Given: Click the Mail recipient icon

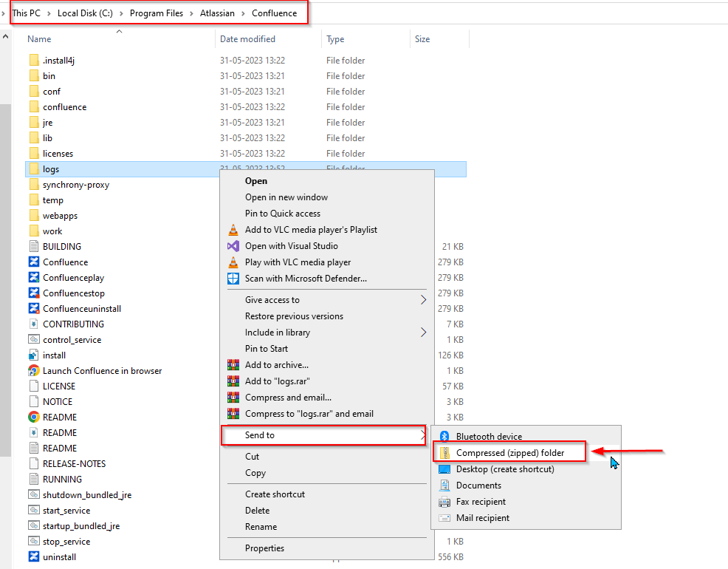Looking at the screenshot, I should tap(444, 518).
